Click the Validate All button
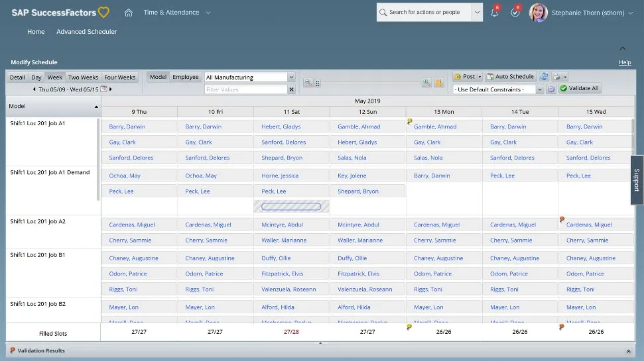This screenshot has height=361, width=644. pos(579,89)
